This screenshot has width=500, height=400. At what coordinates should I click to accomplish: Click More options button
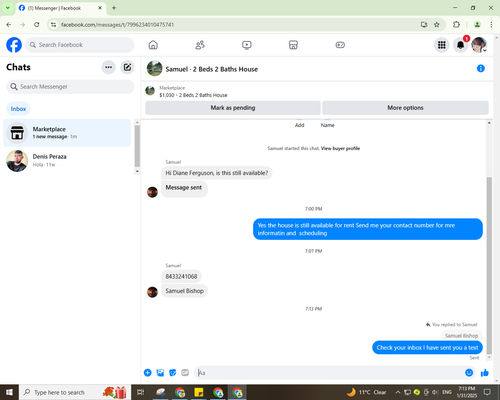pyautogui.click(x=405, y=108)
